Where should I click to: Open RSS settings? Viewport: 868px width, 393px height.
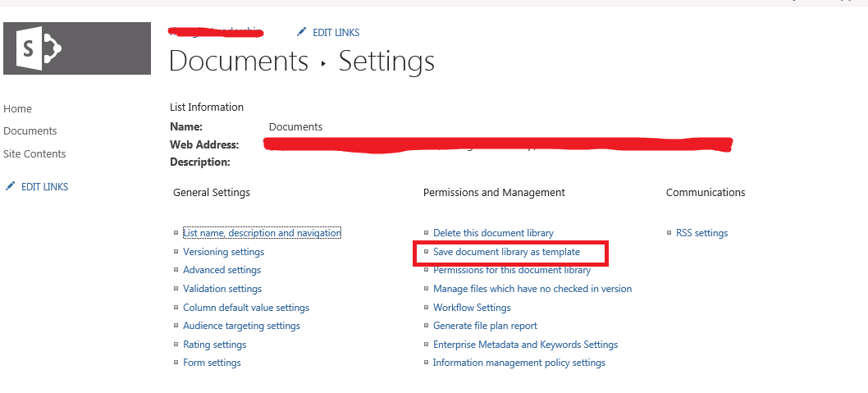701,233
